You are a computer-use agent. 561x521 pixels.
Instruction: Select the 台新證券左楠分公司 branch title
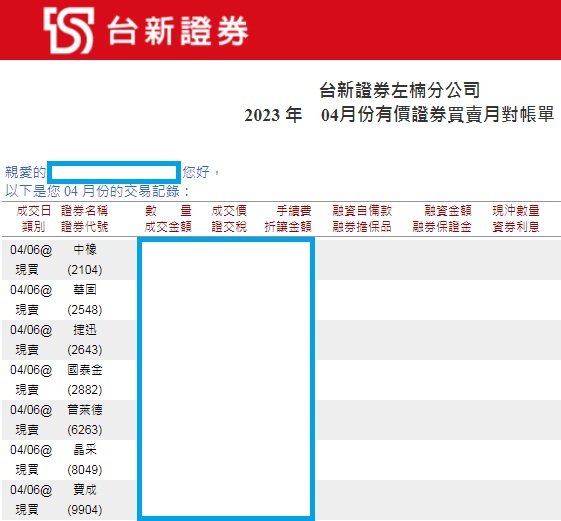pyautogui.click(x=399, y=90)
